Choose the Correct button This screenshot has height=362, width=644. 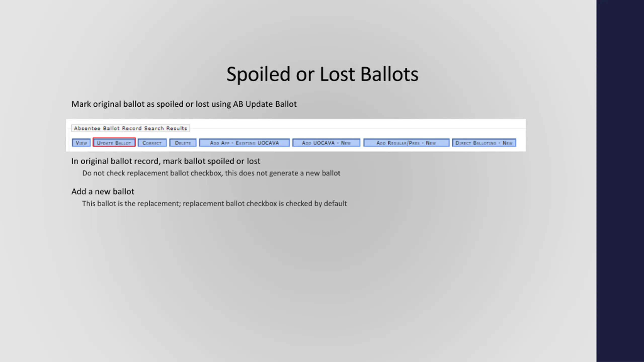tap(152, 143)
